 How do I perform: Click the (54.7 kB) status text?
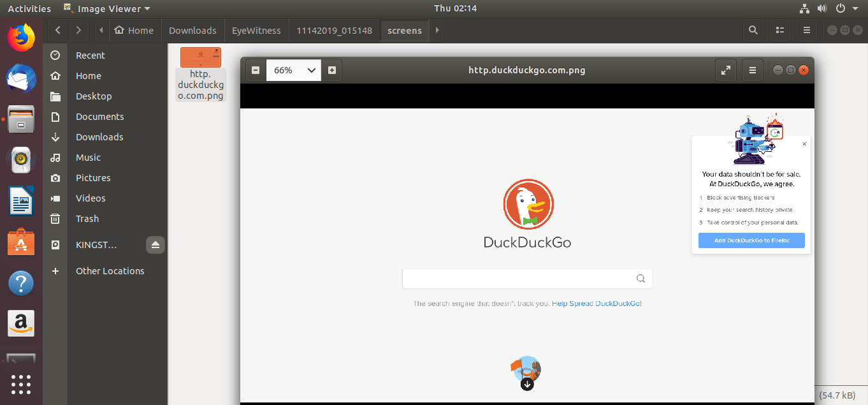coord(838,395)
